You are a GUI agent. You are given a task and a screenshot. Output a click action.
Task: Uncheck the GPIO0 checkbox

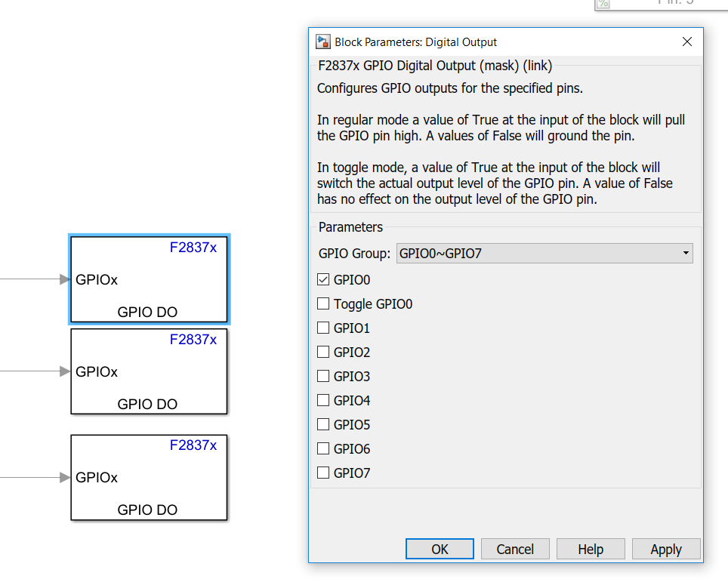pos(323,279)
